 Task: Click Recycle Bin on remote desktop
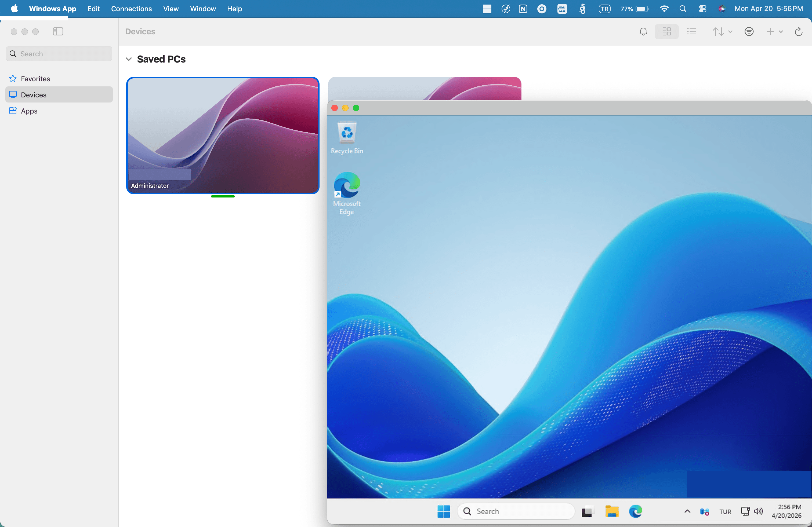click(347, 138)
